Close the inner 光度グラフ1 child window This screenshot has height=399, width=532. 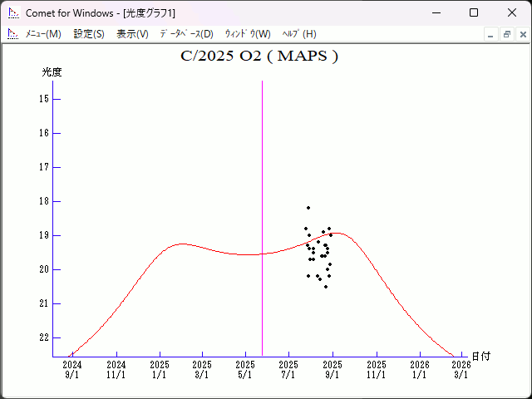[521, 34]
